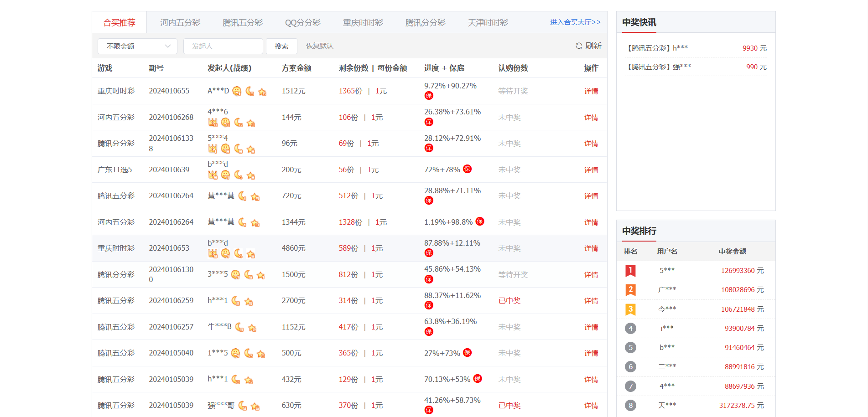Open 详情 for issue 2024010655
The width and height of the screenshot is (868, 417).
tap(591, 91)
